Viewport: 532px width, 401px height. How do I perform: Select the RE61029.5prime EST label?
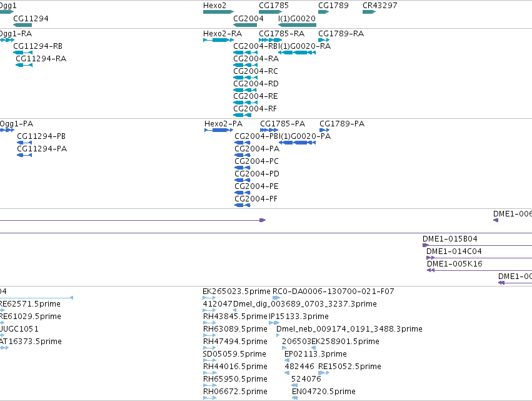tap(30, 317)
